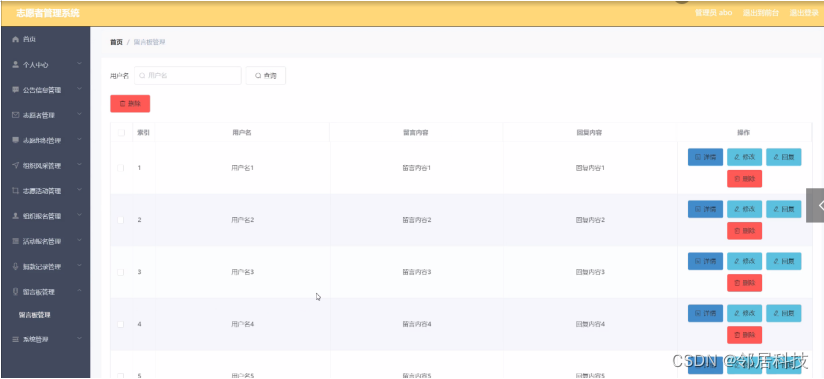
Task: Click 退出登录 to log out
Action: click(x=804, y=13)
